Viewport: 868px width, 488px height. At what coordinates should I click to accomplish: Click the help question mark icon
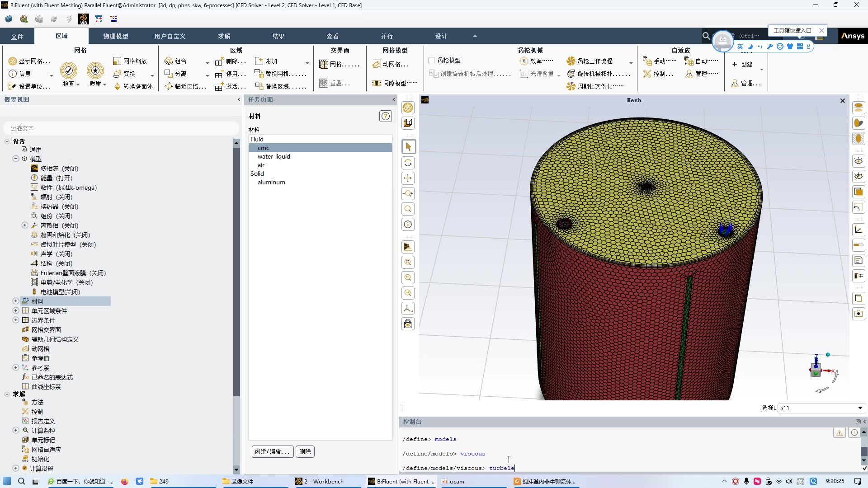(385, 116)
